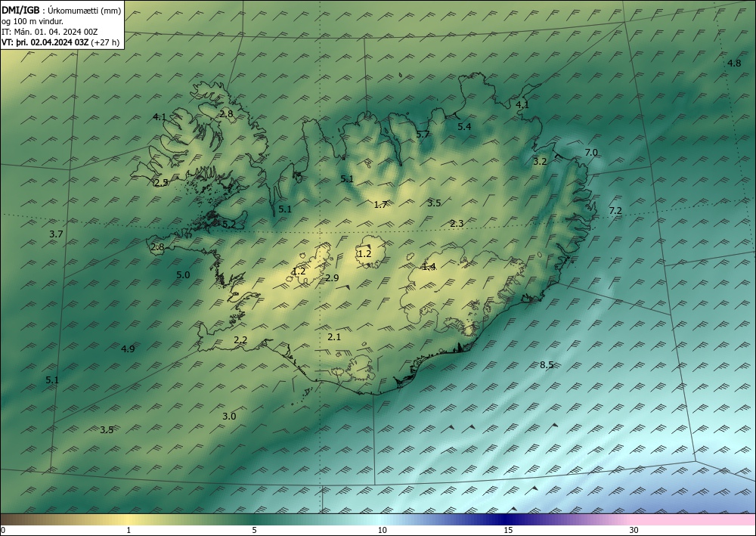Click the dark navy section of the color scale
The image size is (756, 536).
tap(507, 519)
